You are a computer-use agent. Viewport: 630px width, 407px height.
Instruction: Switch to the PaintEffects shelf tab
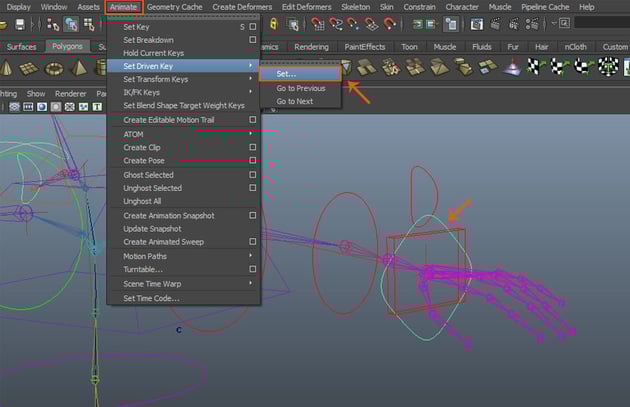364,47
